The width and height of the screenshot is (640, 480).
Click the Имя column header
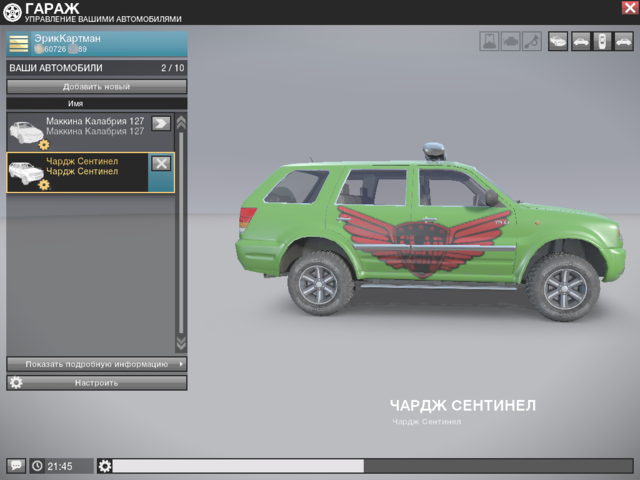coord(75,103)
